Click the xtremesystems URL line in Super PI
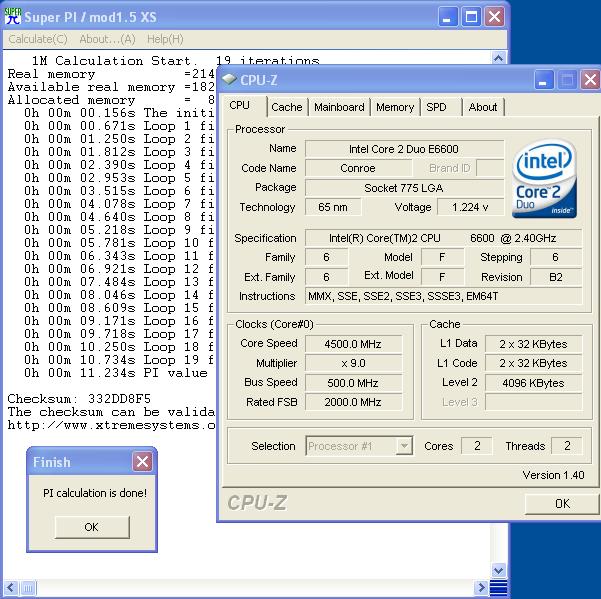The width and height of the screenshot is (601, 599). [111, 425]
